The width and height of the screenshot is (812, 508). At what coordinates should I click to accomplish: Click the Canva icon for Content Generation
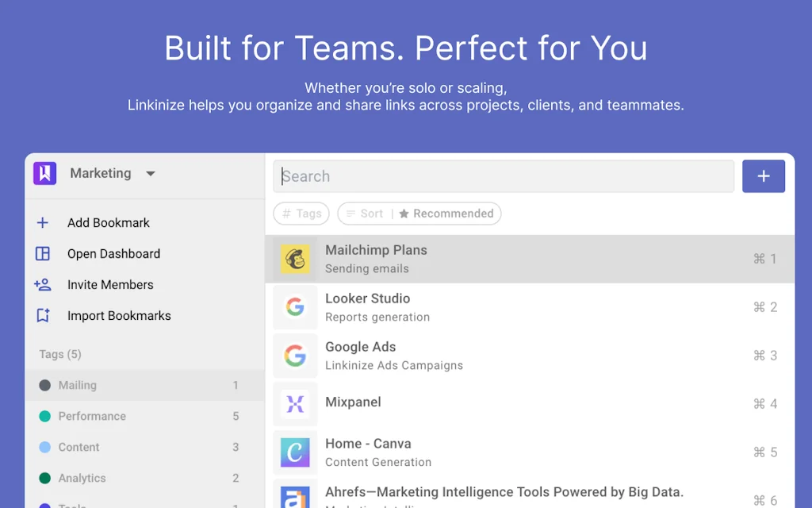pos(295,452)
